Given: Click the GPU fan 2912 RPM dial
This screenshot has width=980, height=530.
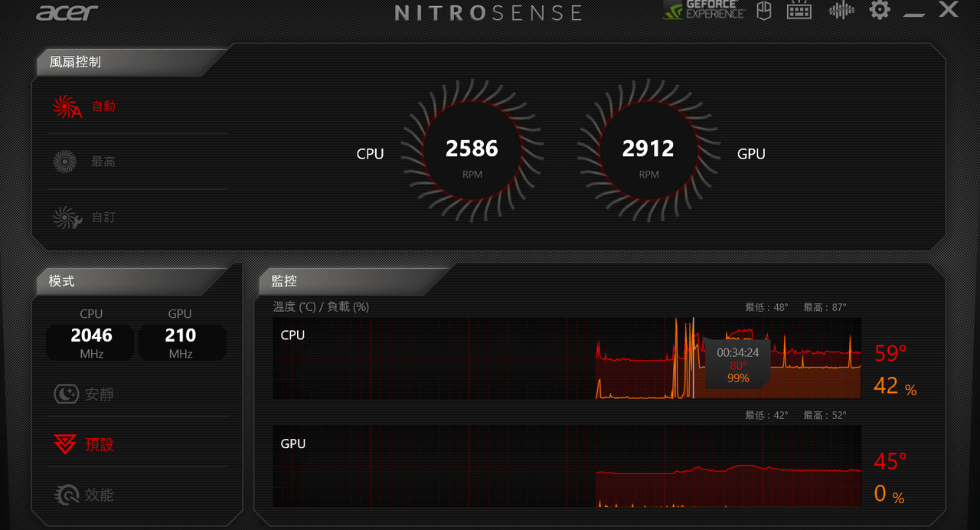Looking at the screenshot, I should coord(648,152).
